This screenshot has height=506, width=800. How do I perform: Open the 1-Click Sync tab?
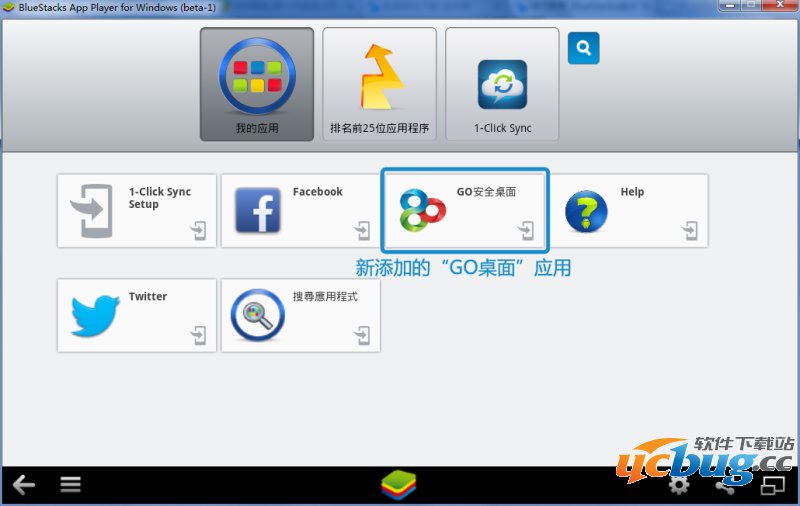[502, 84]
